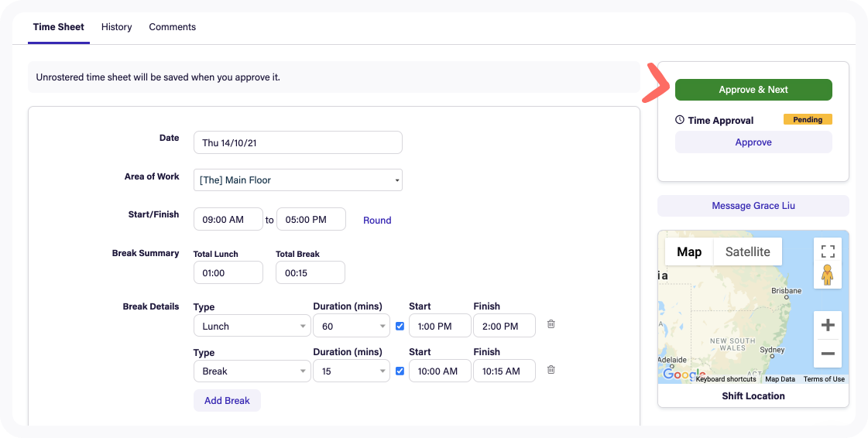Screen dimensions: 868x438
Task: Click Add Break button
Action: [227, 401]
